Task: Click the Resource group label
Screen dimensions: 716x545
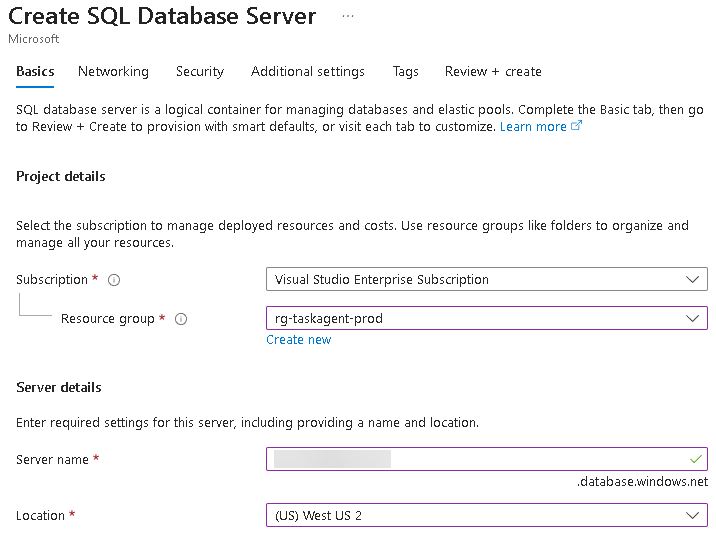Action: [x=108, y=319]
